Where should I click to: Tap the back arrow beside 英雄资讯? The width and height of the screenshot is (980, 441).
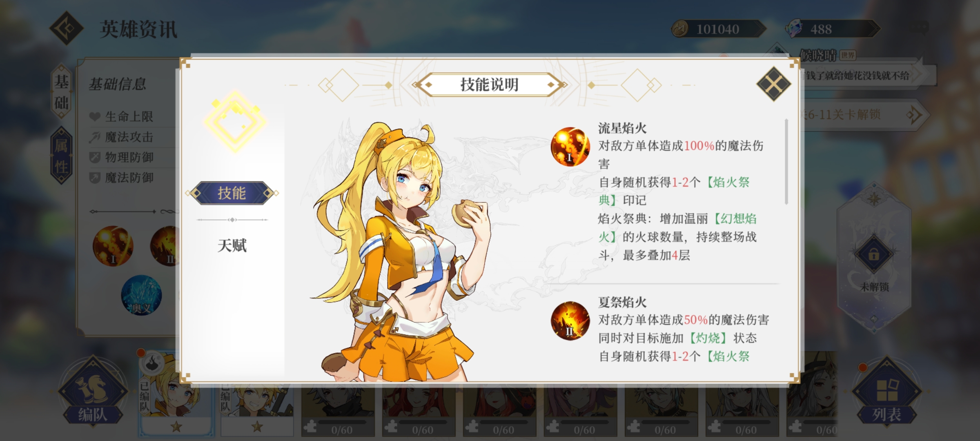click(x=67, y=28)
